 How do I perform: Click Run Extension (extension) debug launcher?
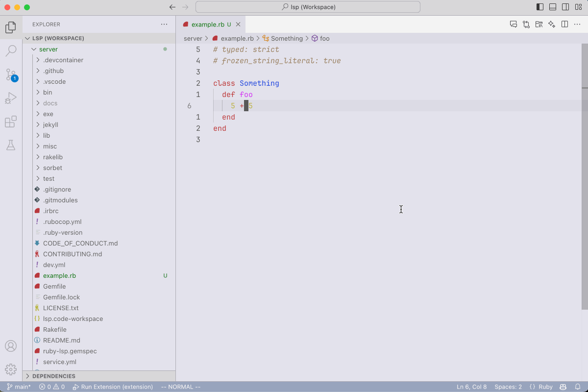click(x=113, y=387)
